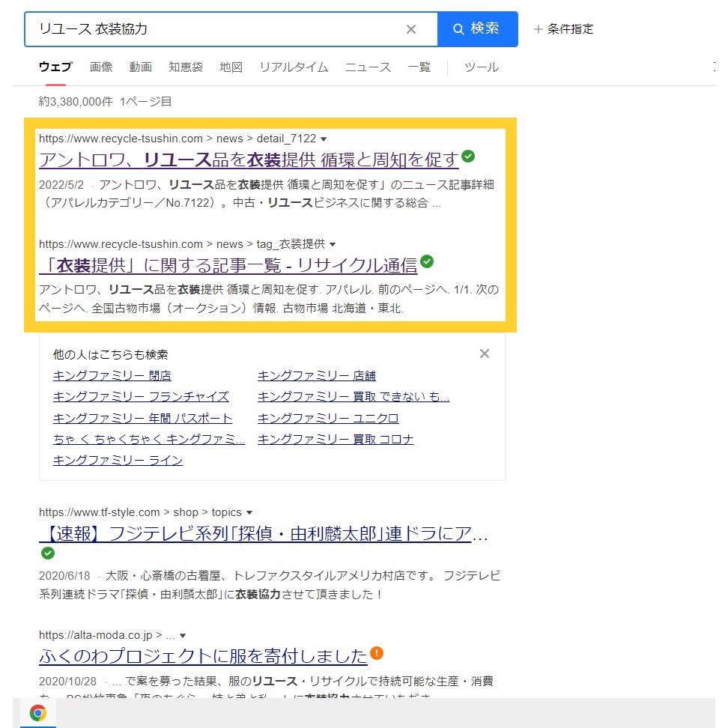The height and width of the screenshot is (728, 728).
Task: Open 「衣装提供」に関する記事一覧 result link
Action: point(228,265)
